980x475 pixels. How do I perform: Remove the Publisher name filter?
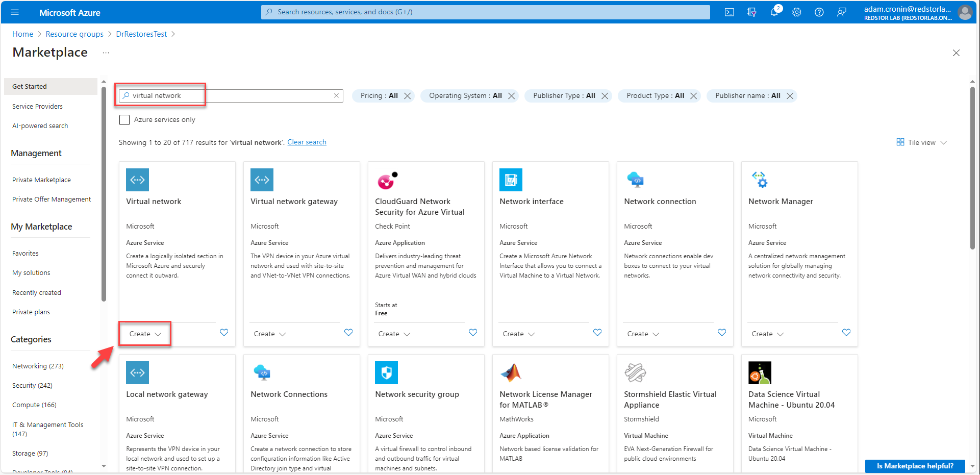(x=790, y=96)
